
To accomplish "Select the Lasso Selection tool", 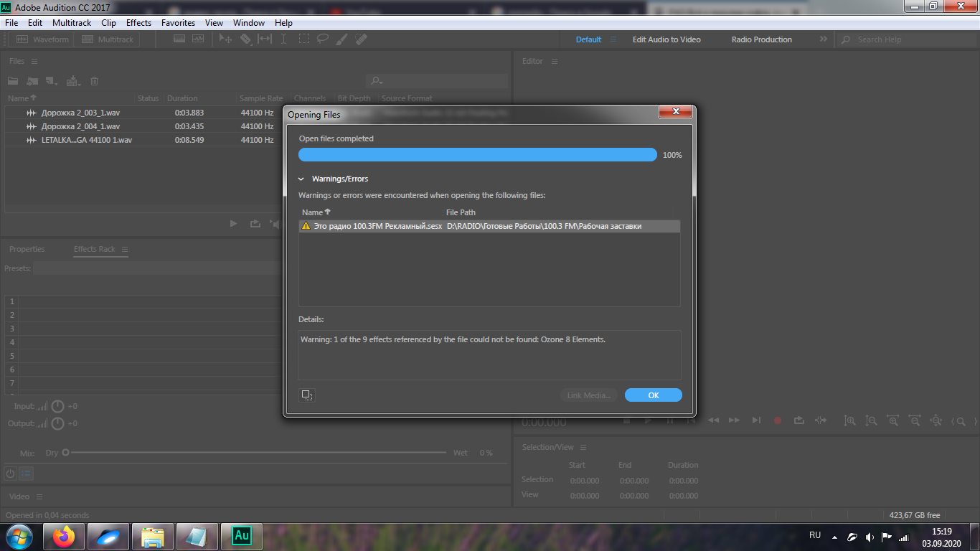I will pos(323,39).
